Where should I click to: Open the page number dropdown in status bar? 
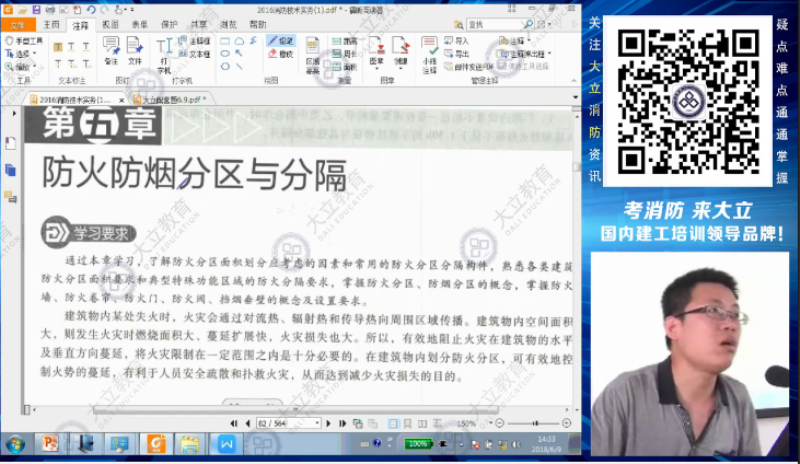pyautogui.click(x=317, y=423)
